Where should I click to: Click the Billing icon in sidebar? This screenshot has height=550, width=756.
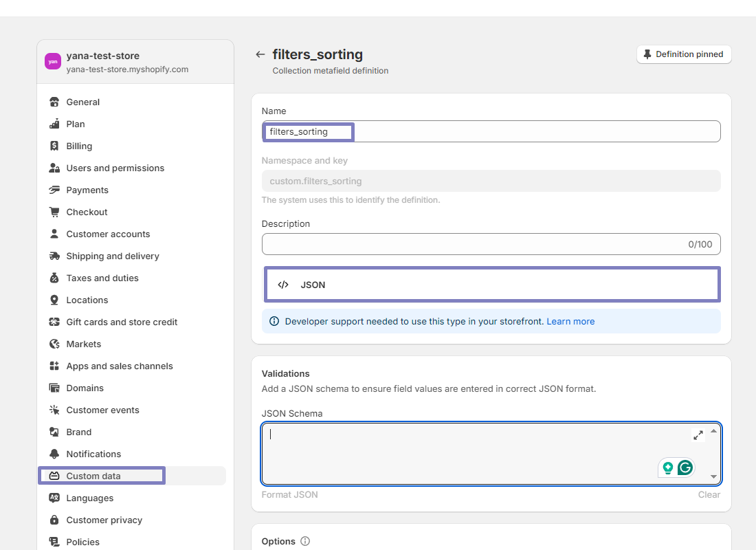pyautogui.click(x=54, y=146)
